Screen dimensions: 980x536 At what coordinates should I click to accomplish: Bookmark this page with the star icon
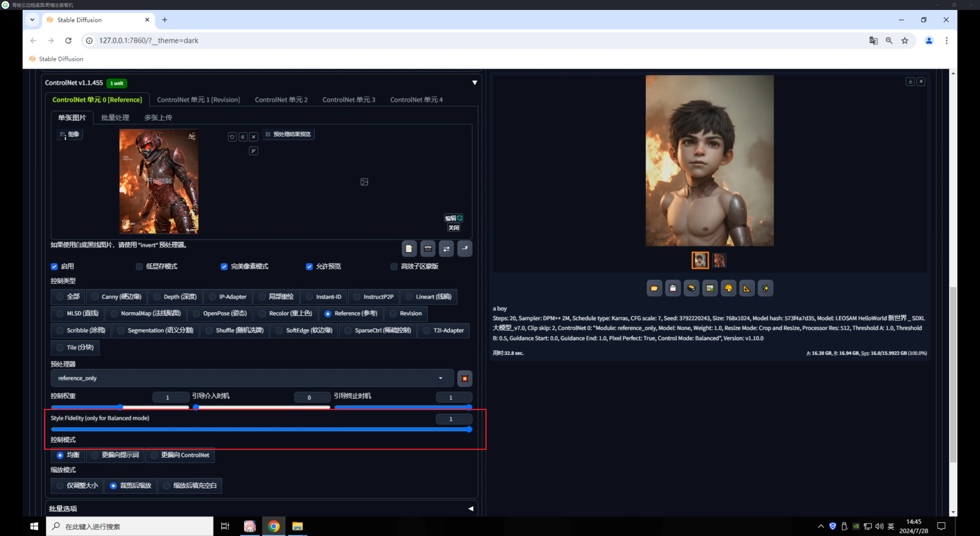coord(905,41)
